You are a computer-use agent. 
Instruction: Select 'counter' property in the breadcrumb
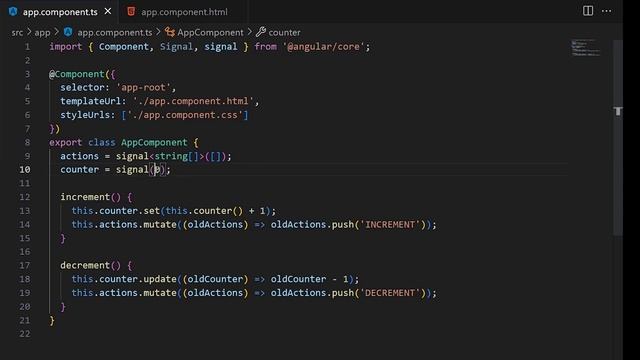tap(284, 32)
